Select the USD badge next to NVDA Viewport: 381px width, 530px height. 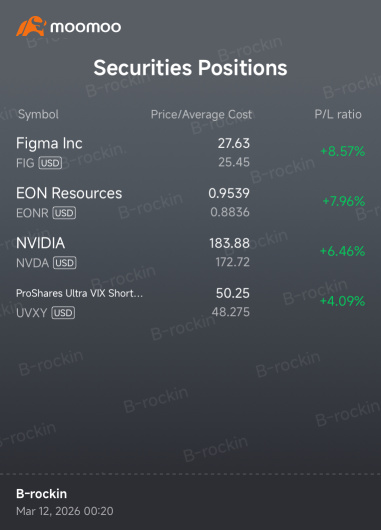(65, 263)
